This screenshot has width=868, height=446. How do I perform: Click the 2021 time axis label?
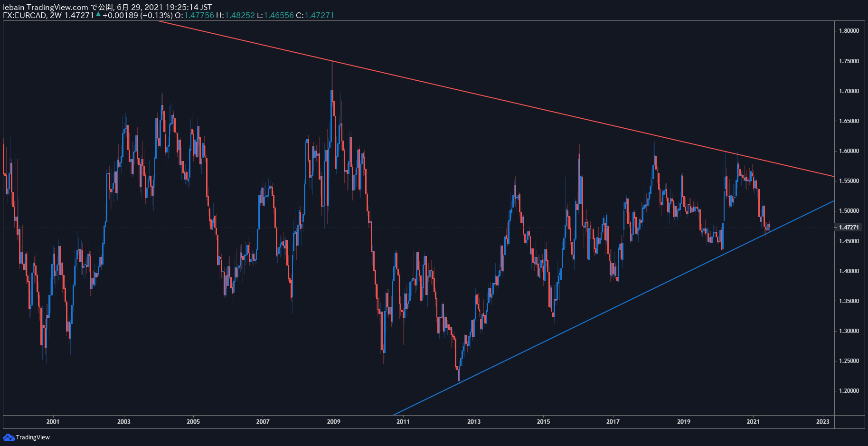click(753, 422)
